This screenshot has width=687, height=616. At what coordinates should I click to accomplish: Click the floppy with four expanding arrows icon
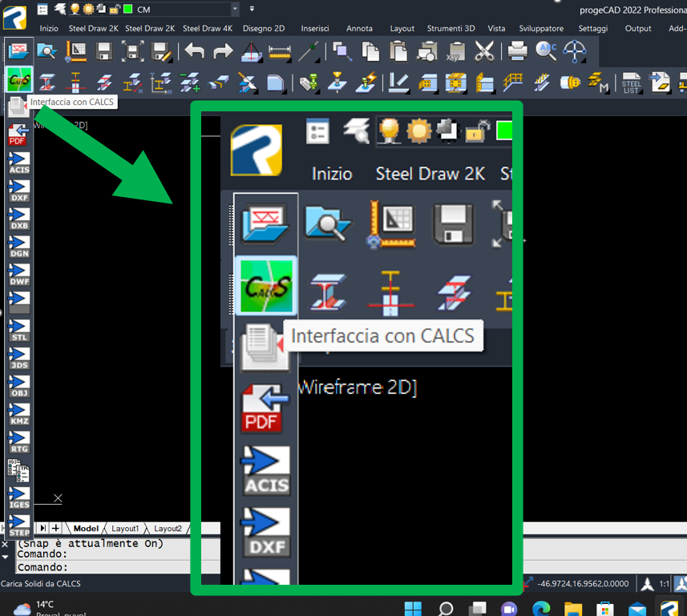132,51
